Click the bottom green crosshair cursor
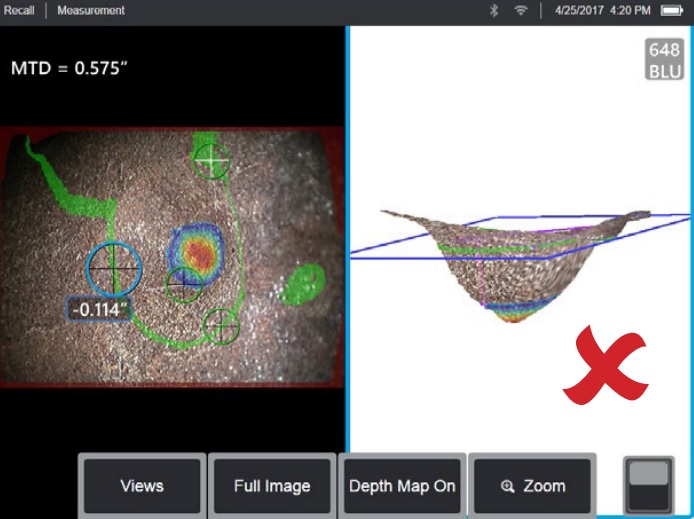 tap(221, 327)
